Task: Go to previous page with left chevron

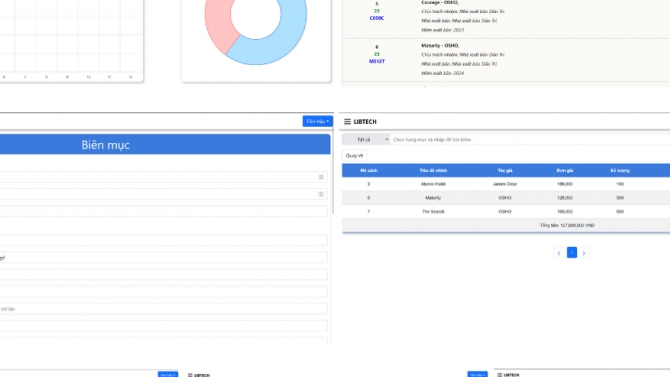Action: (x=559, y=253)
